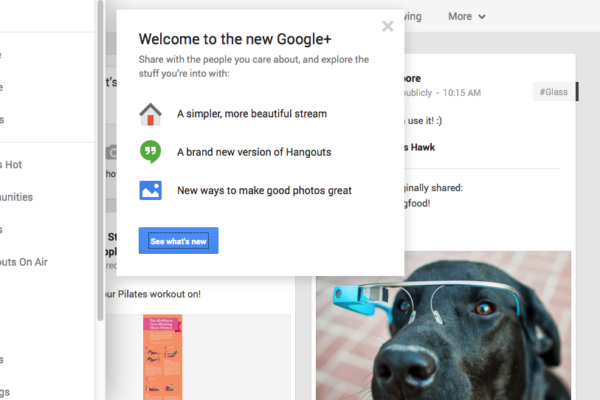Click 'New ways to make good photos great'
This screenshot has height=400, width=600.
click(x=264, y=190)
